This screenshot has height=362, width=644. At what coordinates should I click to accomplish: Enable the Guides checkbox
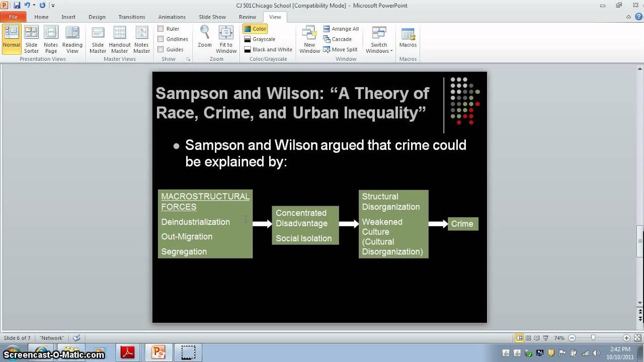click(x=160, y=49)
